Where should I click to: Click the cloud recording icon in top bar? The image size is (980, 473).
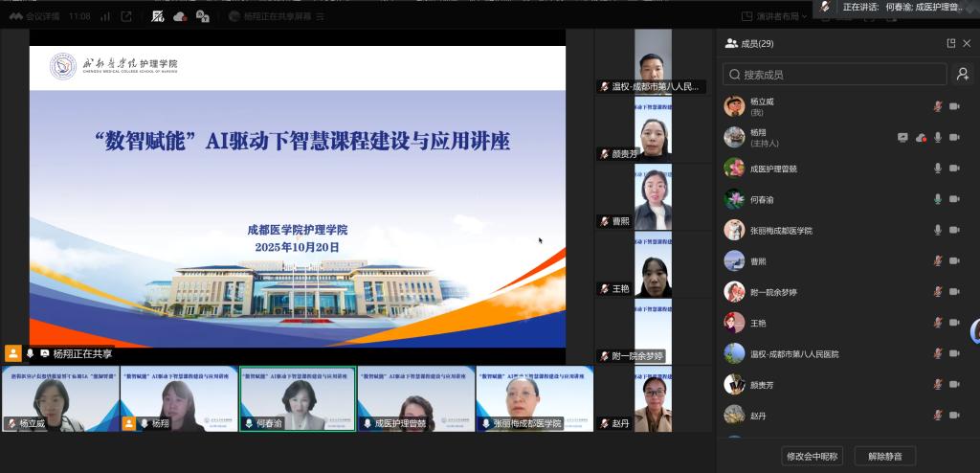tap(180, 16)
